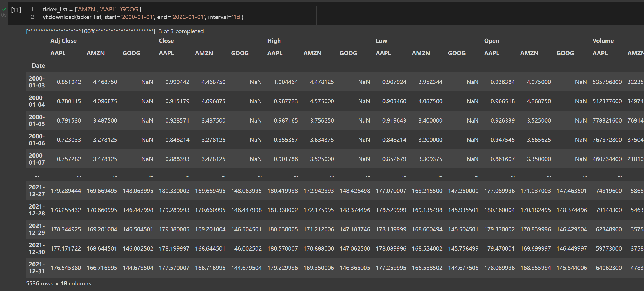Click the 2000-01-05 date row label

37,120
